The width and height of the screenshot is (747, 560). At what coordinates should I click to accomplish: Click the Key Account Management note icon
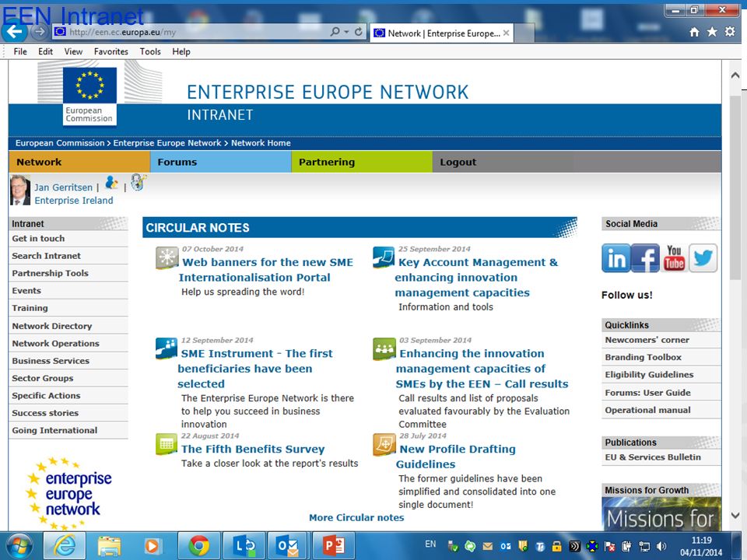point(384,257)
